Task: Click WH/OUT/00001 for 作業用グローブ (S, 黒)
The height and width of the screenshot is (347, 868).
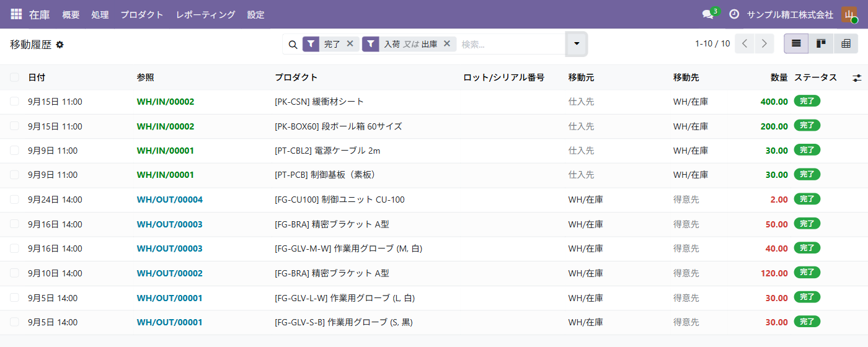Action: [170, 322]
